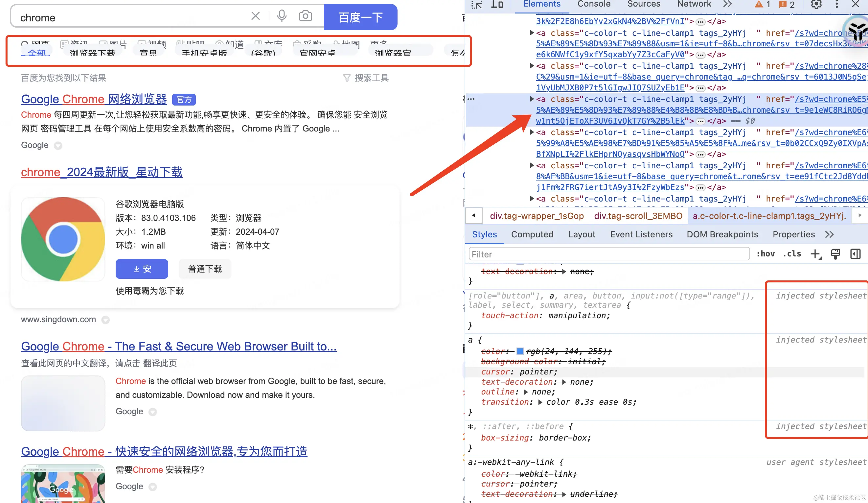The height and width of the screenshot is (503, 868).
Task: Start voice search with microphone icon
Action: 282,16
